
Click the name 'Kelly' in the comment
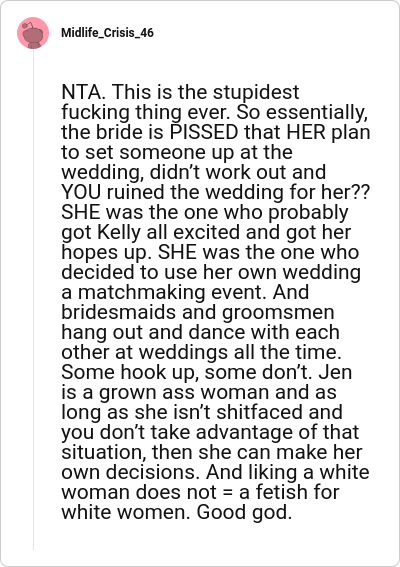(x=119, y=233)
